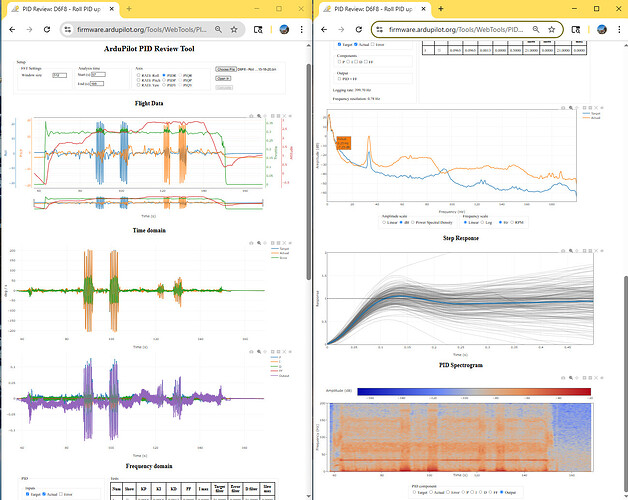Bookmark the page in right browser window
This screenshot has height=500, width=628.
[552, 29]
